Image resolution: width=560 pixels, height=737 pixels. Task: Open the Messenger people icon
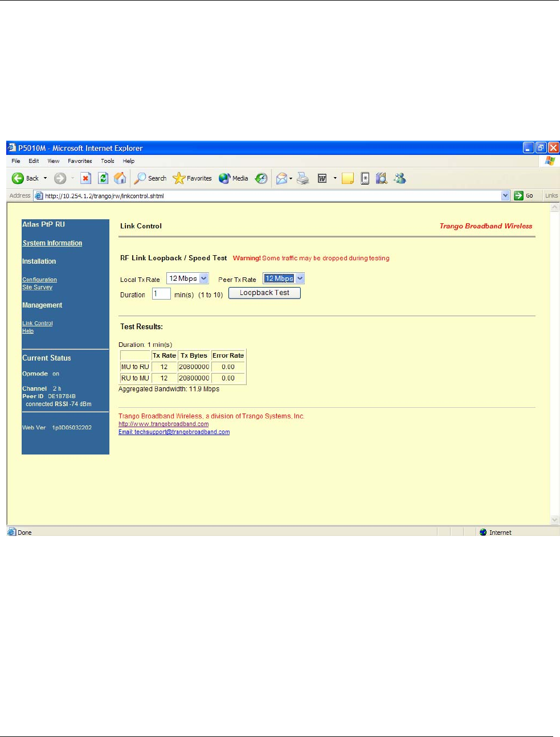(400, 178)
